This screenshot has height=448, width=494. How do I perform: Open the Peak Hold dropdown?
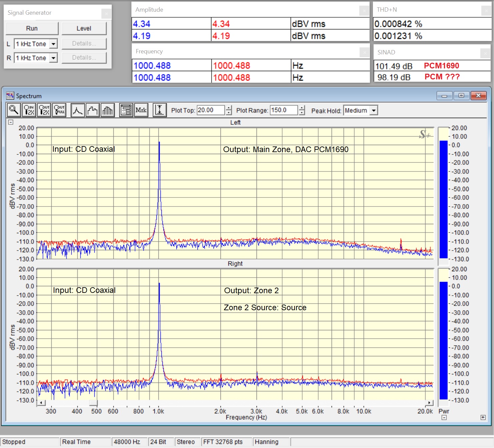click(374, 110)
